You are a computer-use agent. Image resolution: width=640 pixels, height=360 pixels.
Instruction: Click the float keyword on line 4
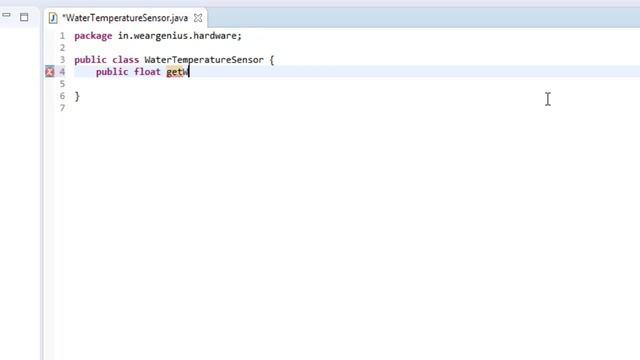pyautogui.click(x=147, y=72)
